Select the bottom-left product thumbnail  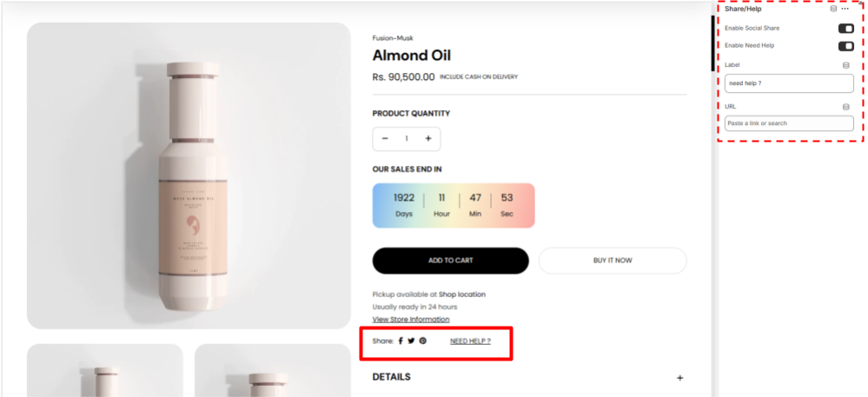(x=105, y=371)
